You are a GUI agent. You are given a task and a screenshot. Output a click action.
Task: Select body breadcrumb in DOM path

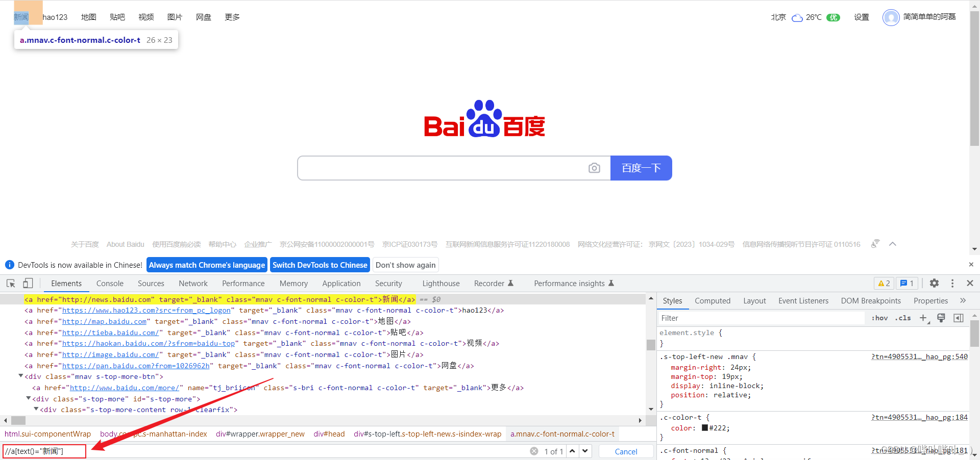(x=154, y=434)
